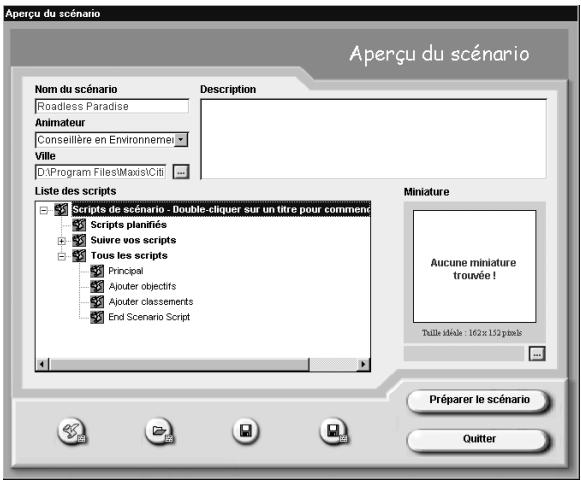
Task: Click the save scenario floppy disk button
Action: [246, 431]
